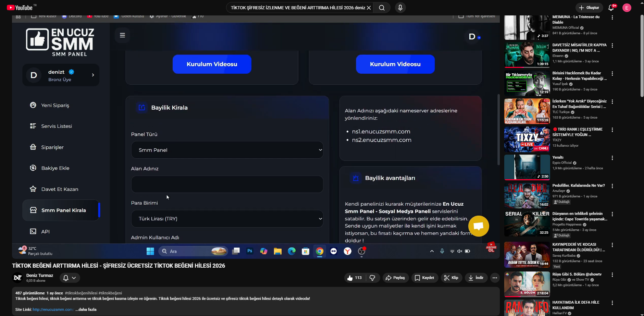
Task: Clear the YouTube search query
Action: coord(369,8)
